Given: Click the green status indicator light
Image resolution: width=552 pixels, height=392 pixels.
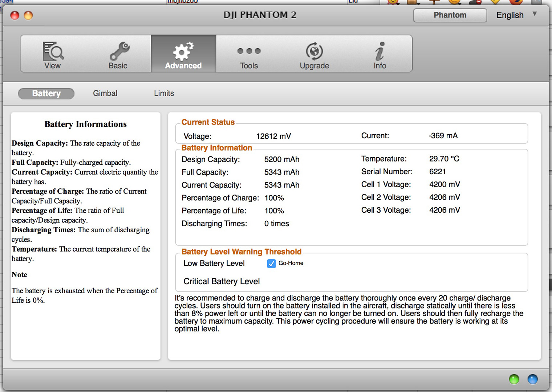Looking at the screenshot, I should pyautogui.click(x=514, y=379).
